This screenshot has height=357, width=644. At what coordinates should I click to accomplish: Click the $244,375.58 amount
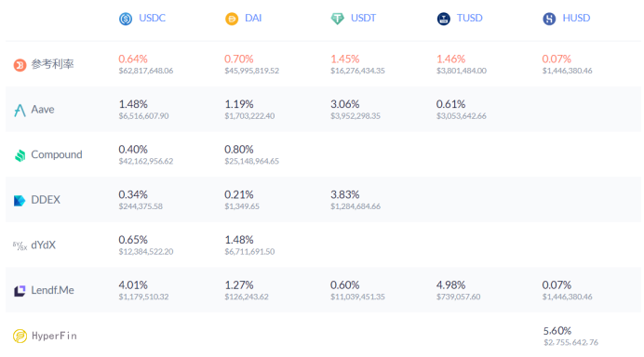pyautogui.click(x=141, y=206)
